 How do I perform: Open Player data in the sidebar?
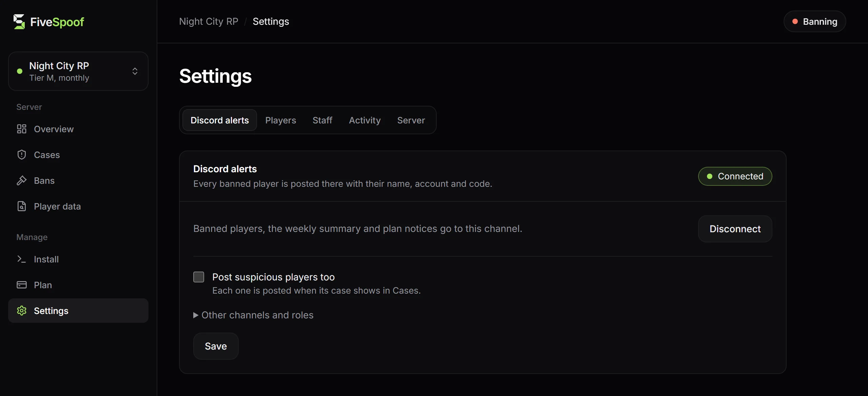(x=78, y=206)
